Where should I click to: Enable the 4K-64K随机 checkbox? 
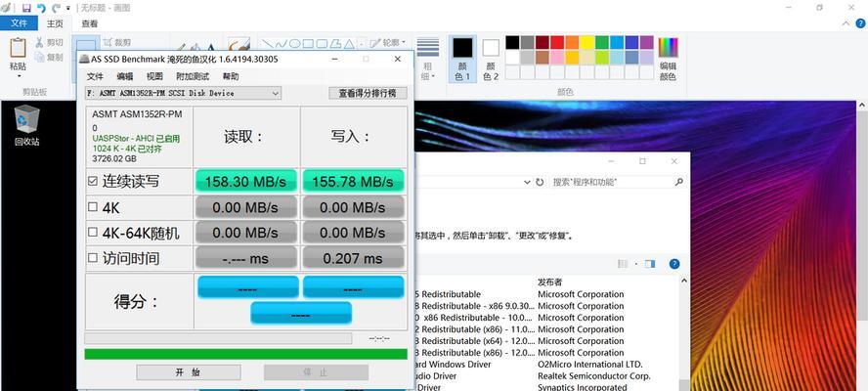[93, 233]
